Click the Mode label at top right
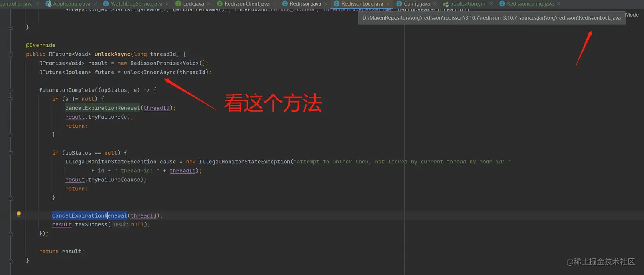The width and height of the screenshot is (644, 275). (632, 14)
